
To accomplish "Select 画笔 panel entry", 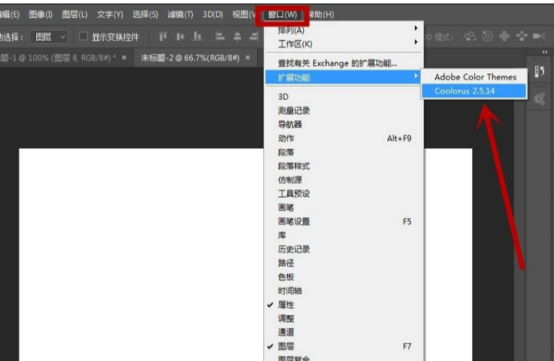I will click(x=344, y=208).
